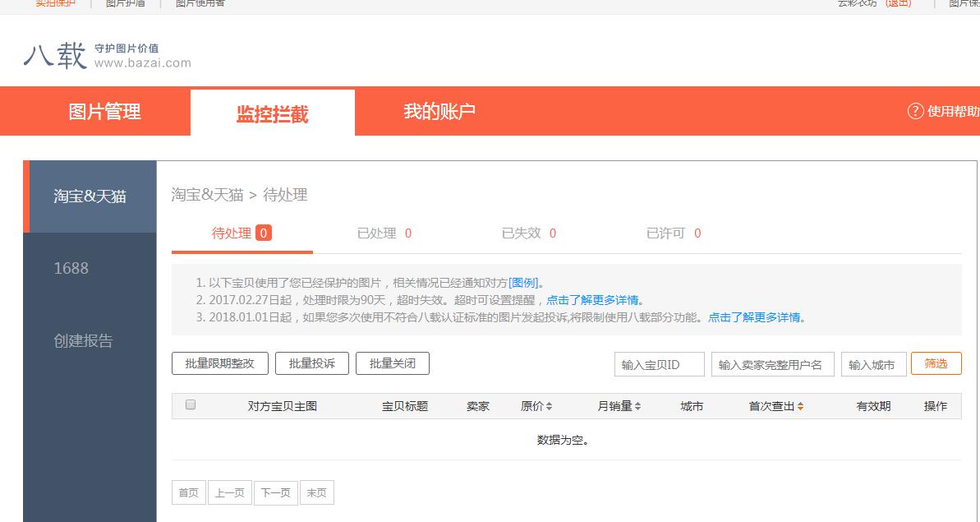Focus the 输入卖家完整用户名 input field
Screen dimensions: 980x522
772,364
